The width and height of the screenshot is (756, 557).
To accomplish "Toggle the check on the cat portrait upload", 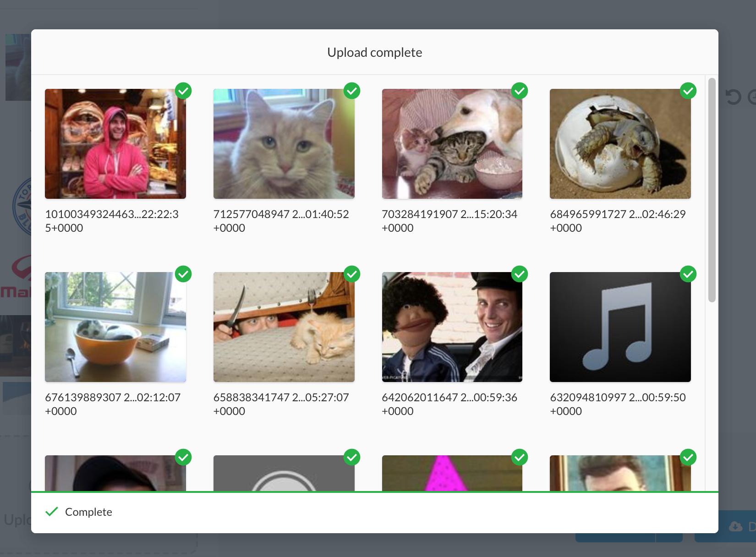I will coord(352,91).
